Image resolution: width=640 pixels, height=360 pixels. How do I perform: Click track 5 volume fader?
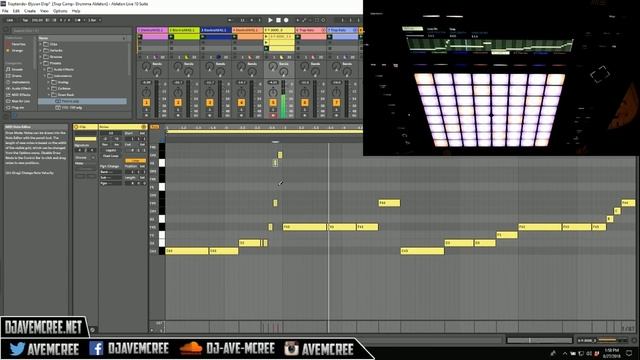(284, 99)
